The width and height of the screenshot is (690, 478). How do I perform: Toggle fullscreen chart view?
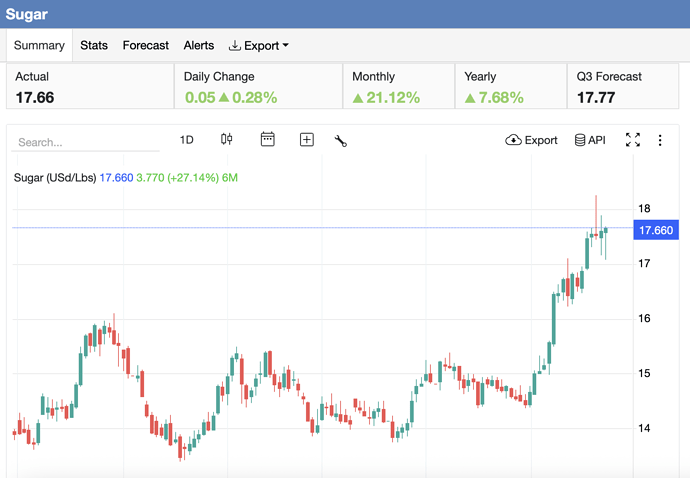click(633, 140)
